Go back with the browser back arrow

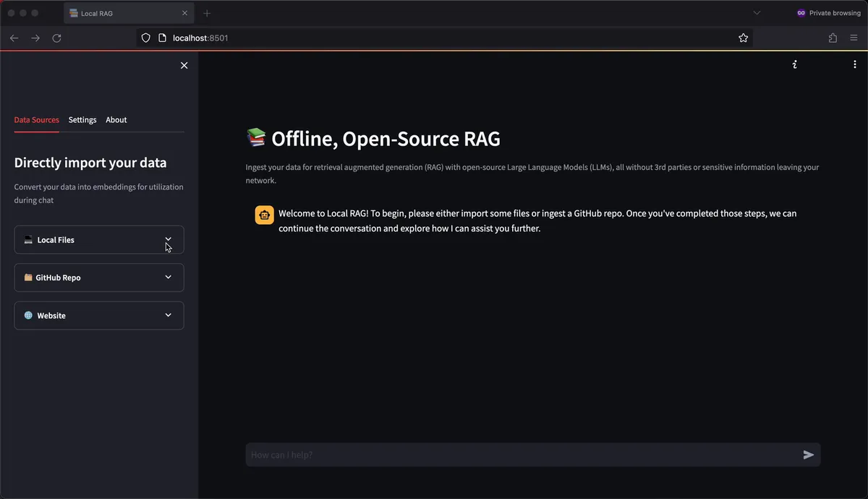(14, 38)
